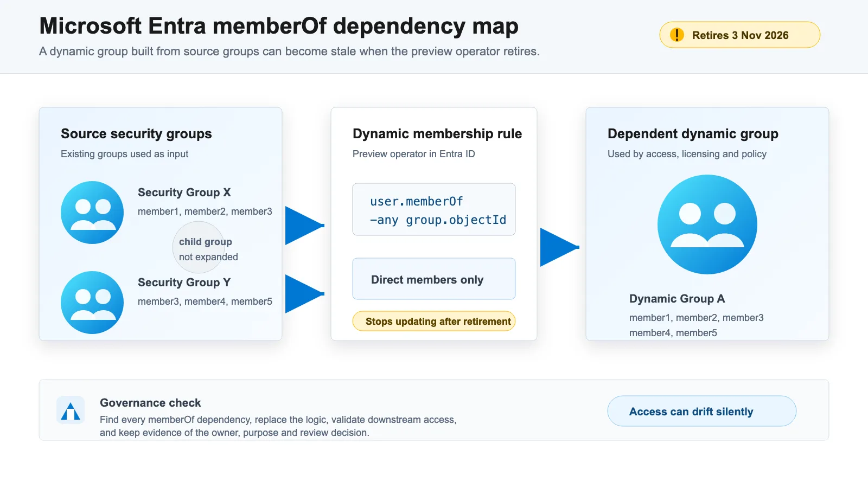Image resolution: width=868 pixels, height=488 pixels.
Task: Select the subtitle about stale dynamic groups
Action: [x=289, y=52]
